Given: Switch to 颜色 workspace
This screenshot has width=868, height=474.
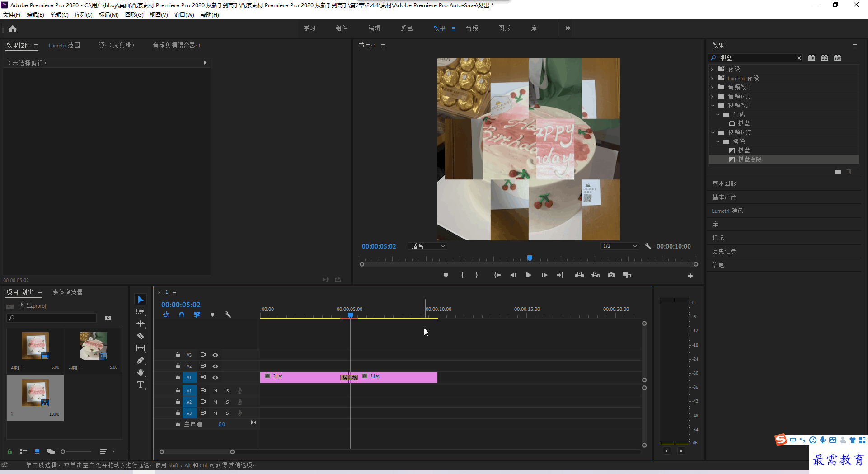Looking at the screenshot, I should pyautogui.click(x=407, y=28).
